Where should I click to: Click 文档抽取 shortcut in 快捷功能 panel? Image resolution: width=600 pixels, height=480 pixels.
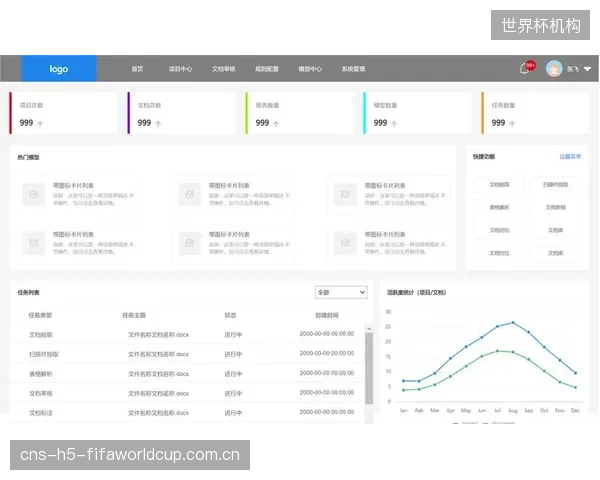(x=499, y=184)
